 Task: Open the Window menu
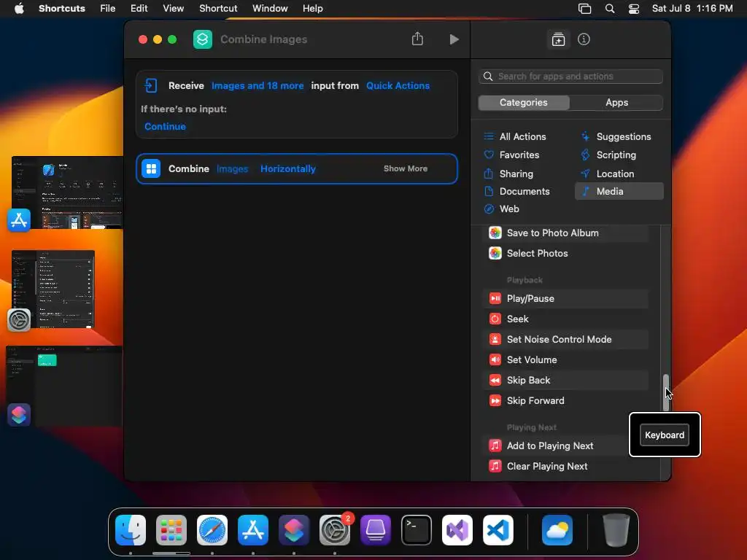[270, 9]
